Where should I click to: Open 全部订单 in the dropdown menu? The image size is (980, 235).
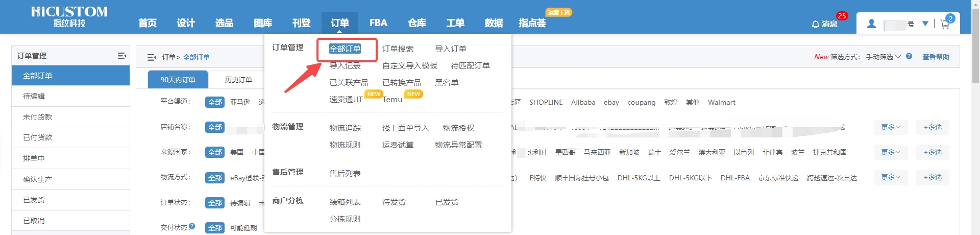pyautogui.click(x=345, y=49)
